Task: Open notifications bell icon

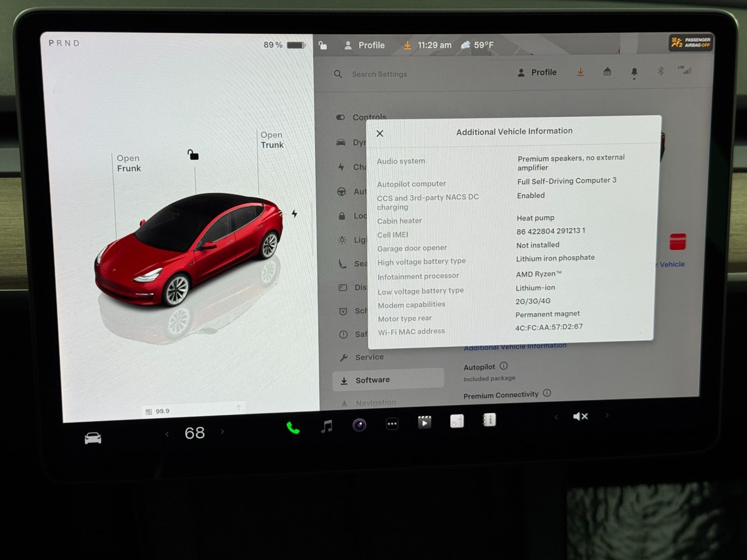Action: [634, 72]
